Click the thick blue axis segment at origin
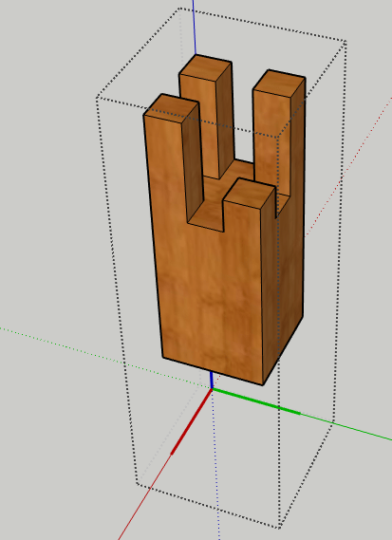392x540 pixels. click(212, 381)
